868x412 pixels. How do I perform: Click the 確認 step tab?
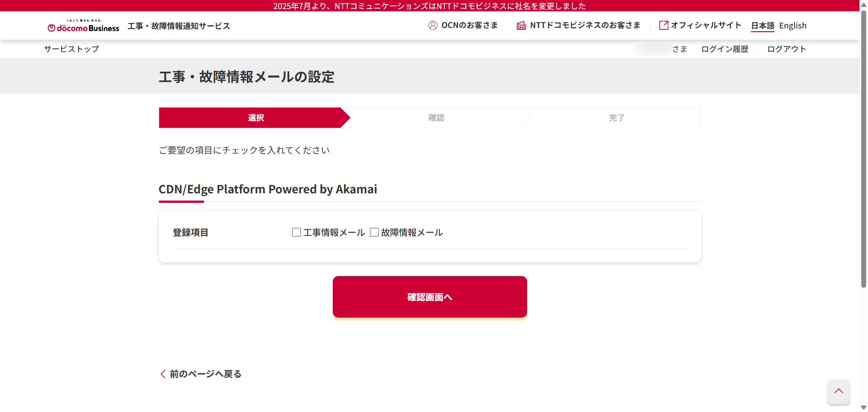[436, 118]
